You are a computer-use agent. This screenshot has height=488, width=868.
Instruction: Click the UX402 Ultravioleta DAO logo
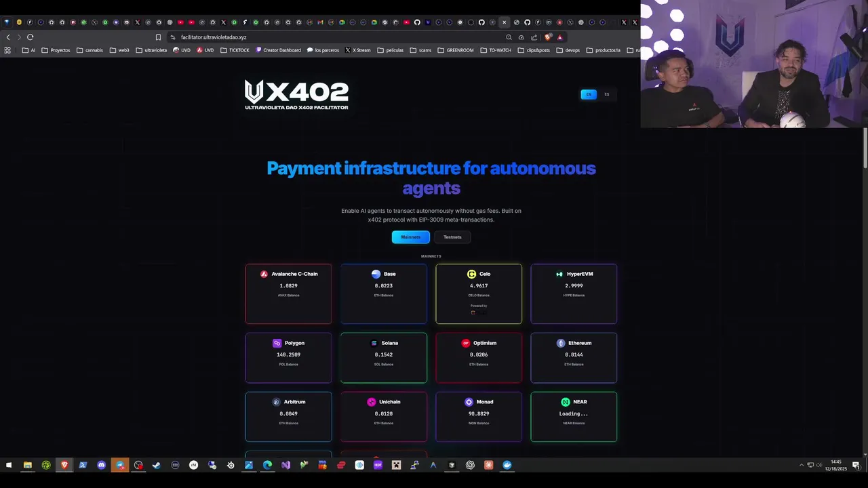(x=296, y=95)
